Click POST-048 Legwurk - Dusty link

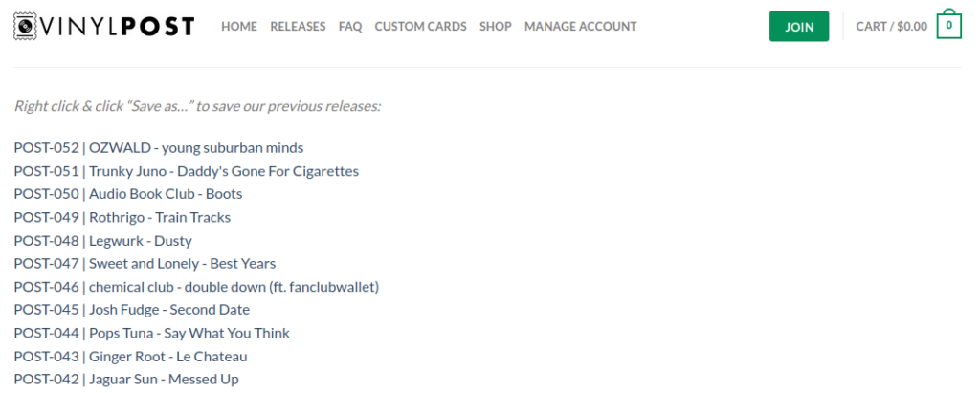102,241
